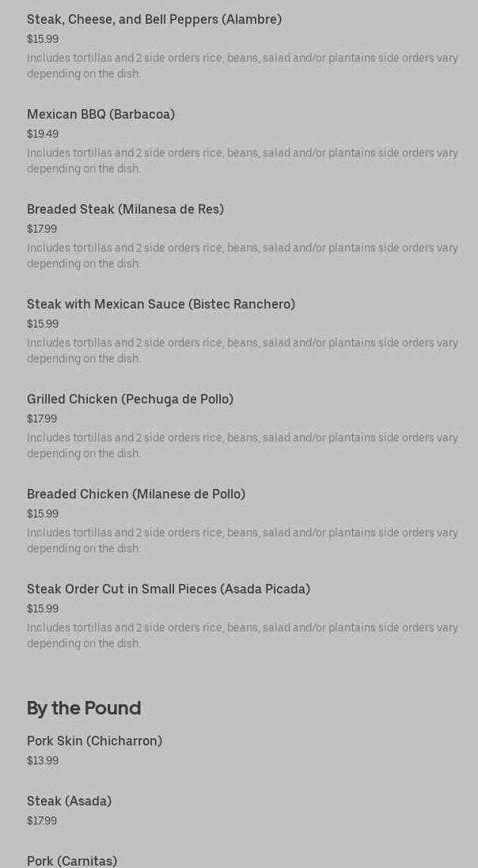This screenshot has height=868, width=478.
Task: Pick Breaded Chicken (Milanese de Pollo)
Action: click(136, 495)
